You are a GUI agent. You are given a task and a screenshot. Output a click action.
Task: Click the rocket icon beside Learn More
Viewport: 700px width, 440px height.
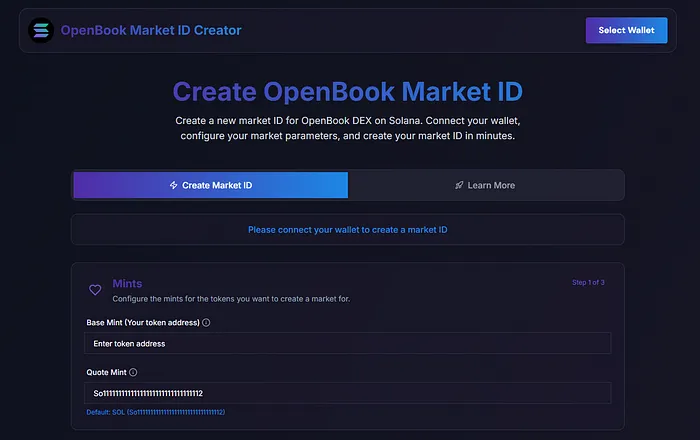pos(459,185)
